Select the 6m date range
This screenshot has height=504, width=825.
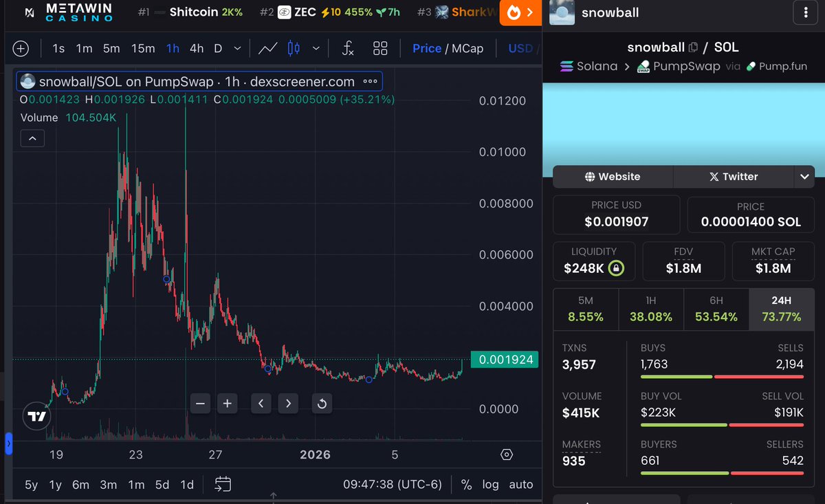tap(80, 485)
